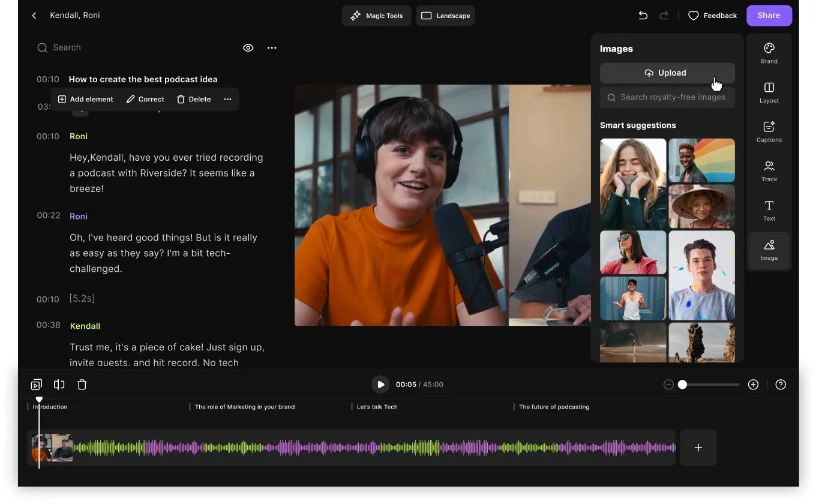Jump to 'The role of Marketing in your brand' chapter
Image resolution: width=816 pixels, height=504 pixels.
tap(244, 407)
